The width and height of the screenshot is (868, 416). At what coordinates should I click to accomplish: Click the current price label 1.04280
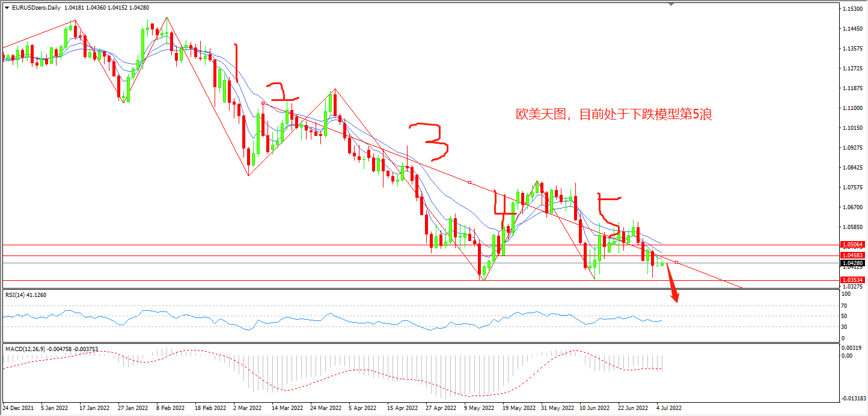tap(852, 263)
